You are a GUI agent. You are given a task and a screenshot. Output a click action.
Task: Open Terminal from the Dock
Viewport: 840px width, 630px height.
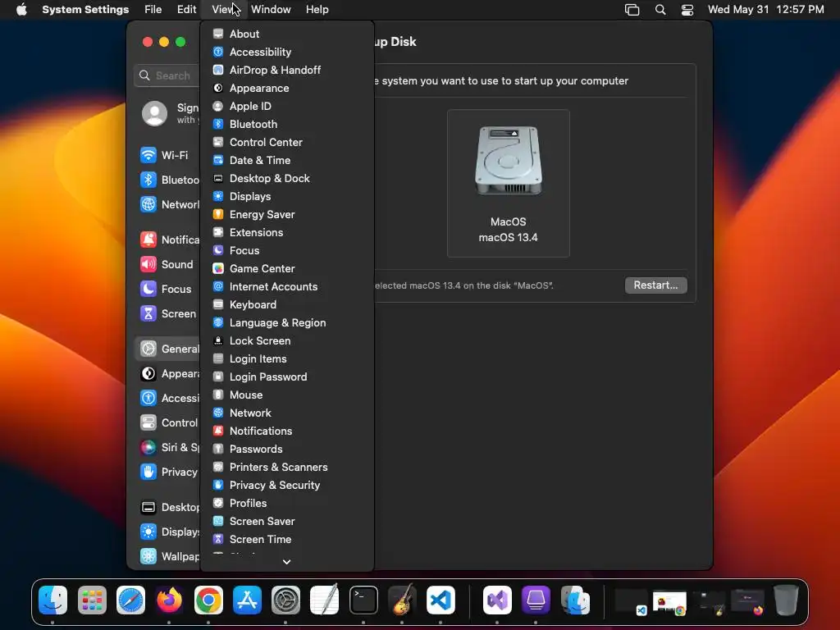(x=363, y=600)
